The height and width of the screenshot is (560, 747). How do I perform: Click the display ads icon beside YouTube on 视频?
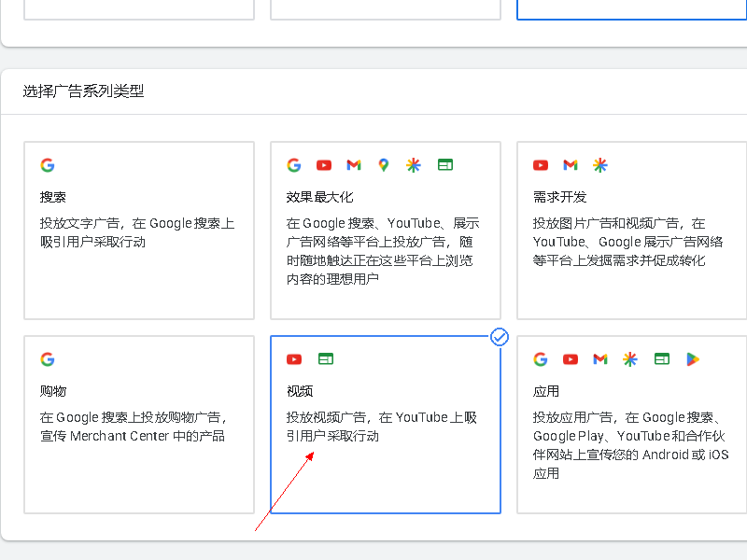325,358
